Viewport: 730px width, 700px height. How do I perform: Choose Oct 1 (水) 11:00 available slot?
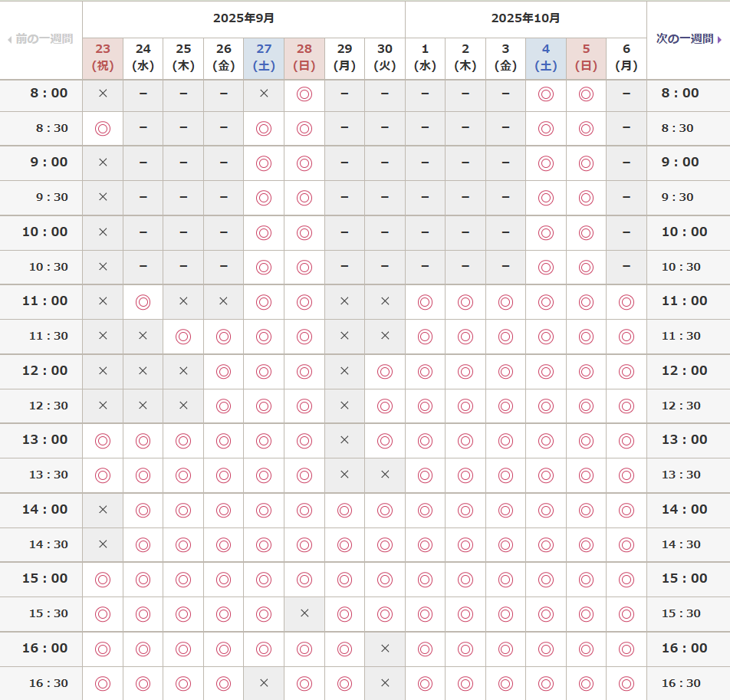pyautogui.click(x=425, y=301)
